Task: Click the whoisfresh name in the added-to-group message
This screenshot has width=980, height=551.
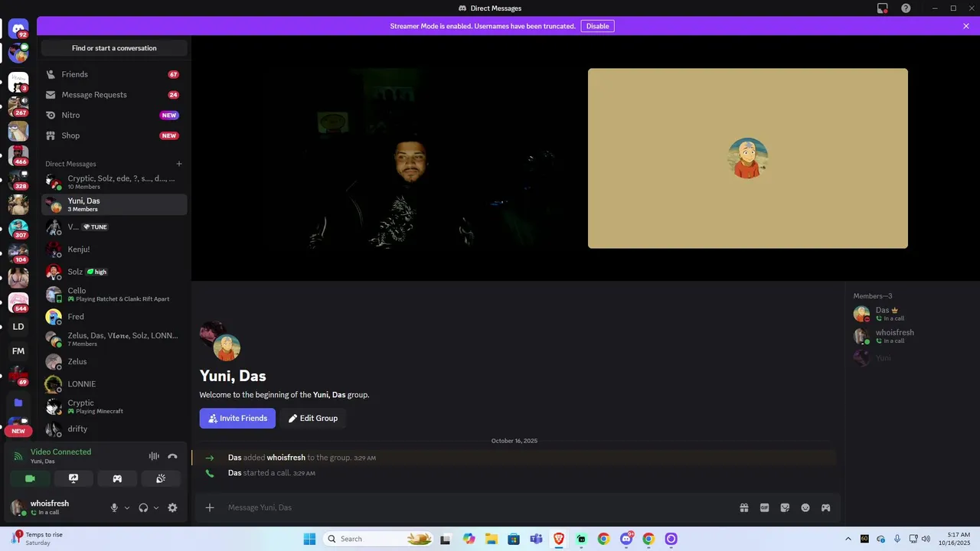Action: (286, 458)
